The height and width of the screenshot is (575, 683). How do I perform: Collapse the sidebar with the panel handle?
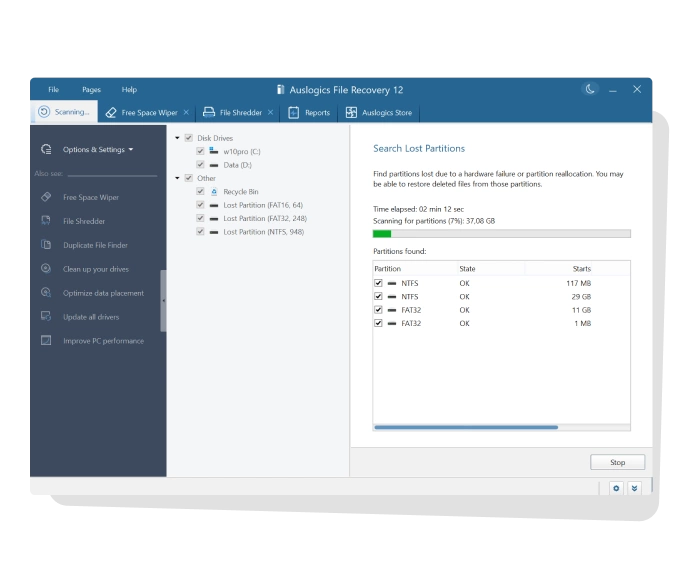[163, 301]
